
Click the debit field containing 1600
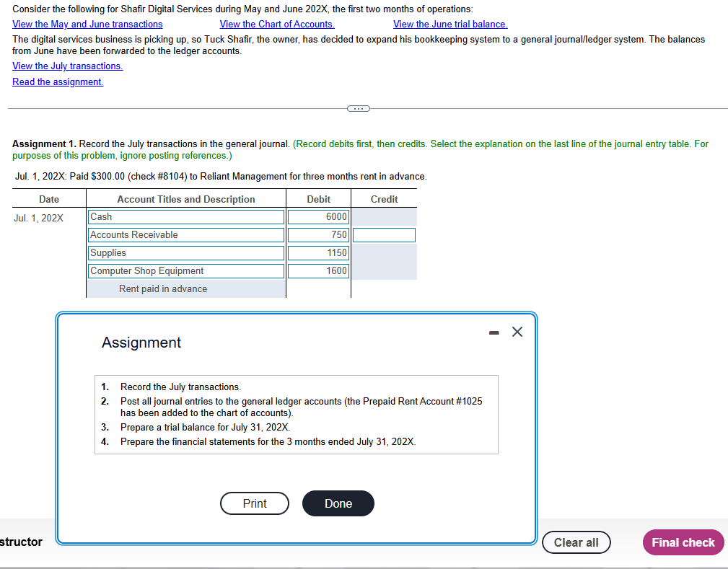tap(318, 271)
